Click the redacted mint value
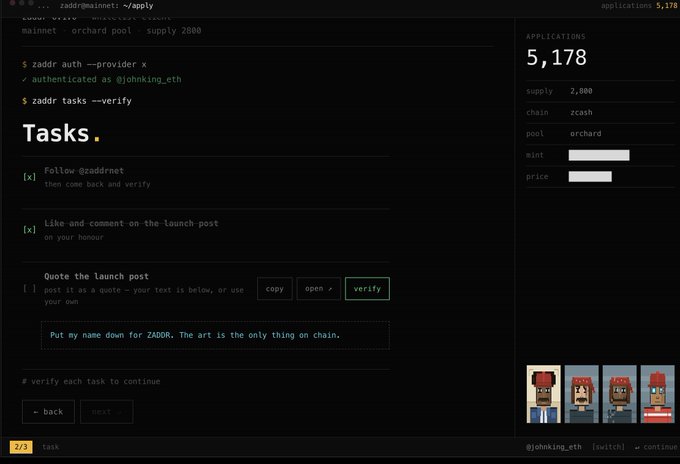The image size is (680, 464). coord(599,155)
